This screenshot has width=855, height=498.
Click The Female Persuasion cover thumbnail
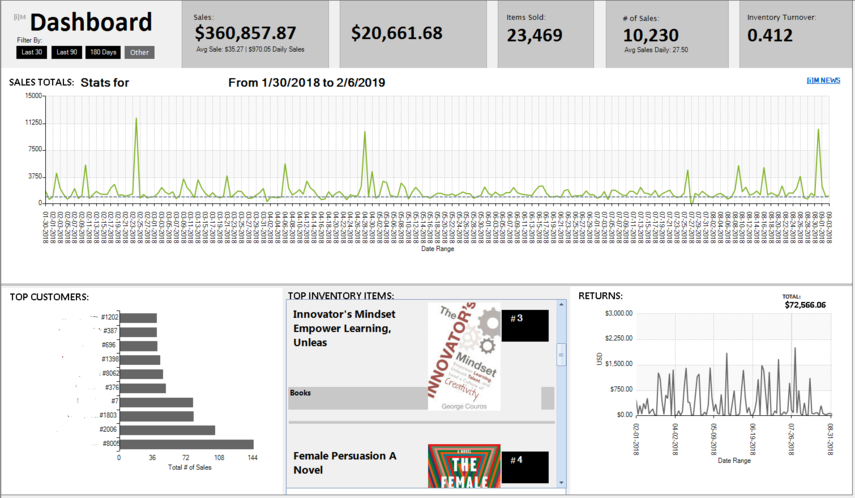pyautogui.click(x=464, y=466)
